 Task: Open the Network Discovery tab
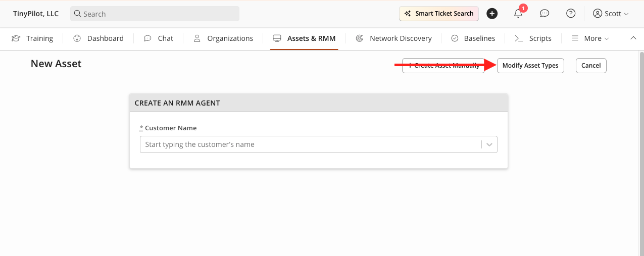(394, 38)
